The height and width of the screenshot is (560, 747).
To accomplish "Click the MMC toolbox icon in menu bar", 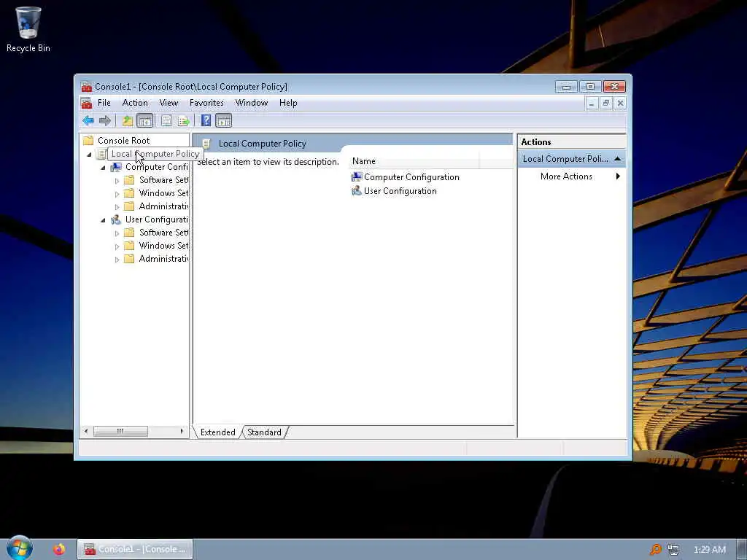I will 86,103.
